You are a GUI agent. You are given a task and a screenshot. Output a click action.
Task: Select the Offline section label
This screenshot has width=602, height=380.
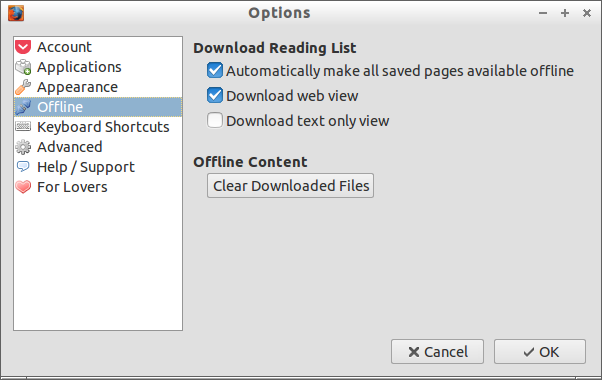(x=60, y=107)
